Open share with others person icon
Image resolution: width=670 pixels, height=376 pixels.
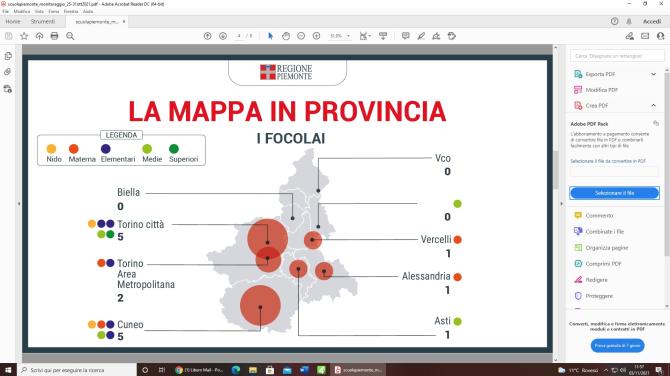661,36
